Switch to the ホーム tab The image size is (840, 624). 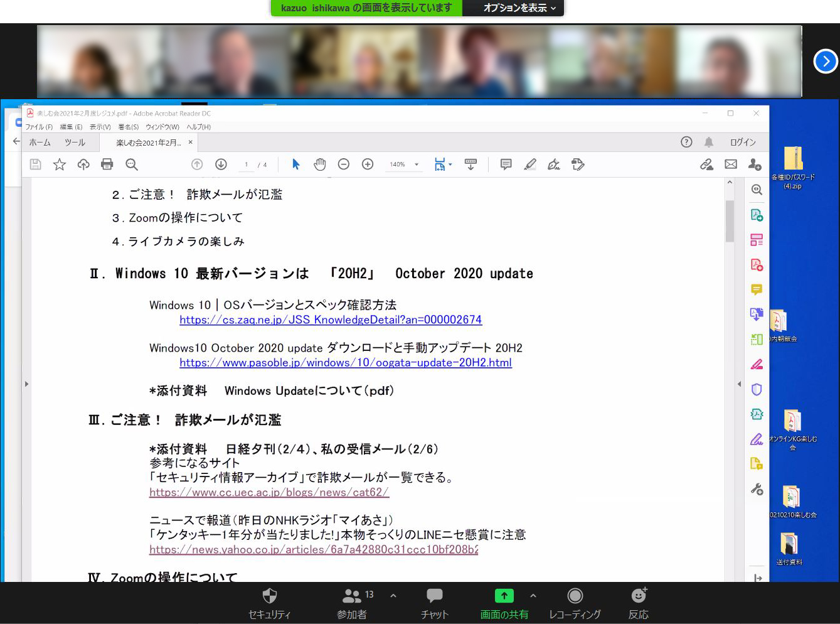(x=40, y=143)
